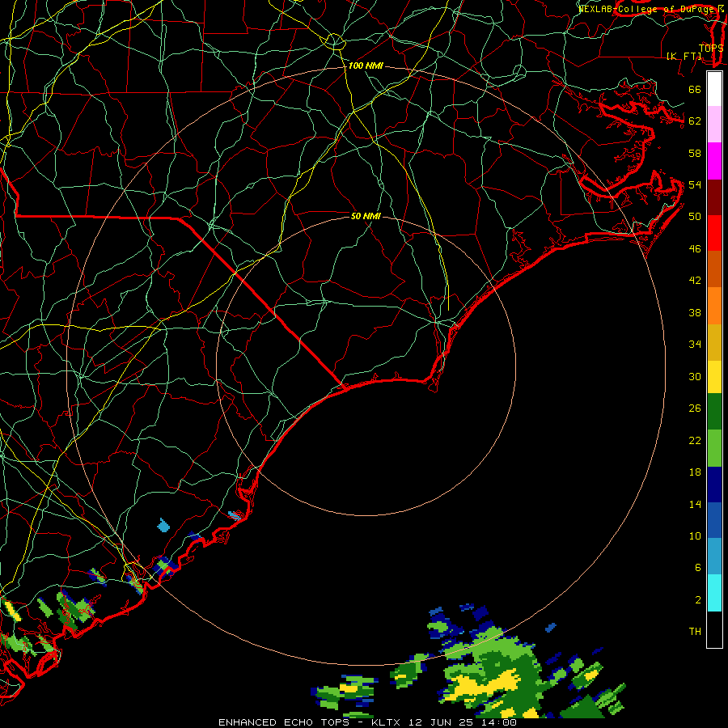
Task: Click the light green 26 kft swatch
Action: pyautogui.click(x=714, y=448)
